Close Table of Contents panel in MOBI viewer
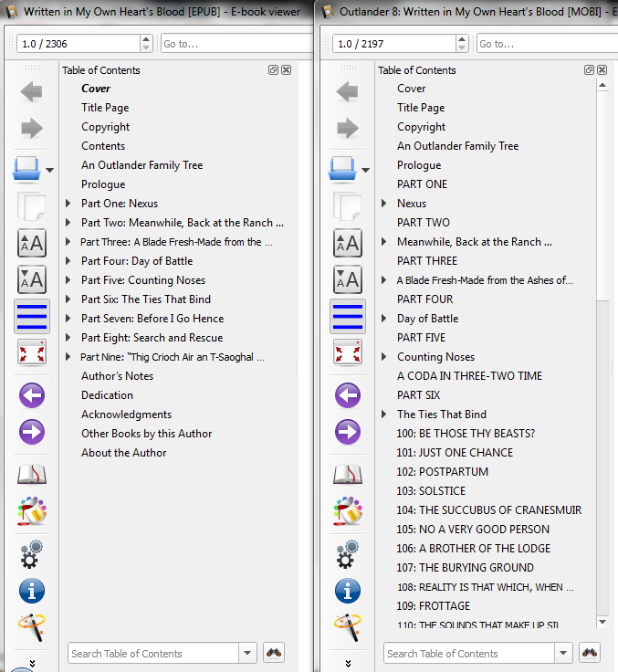Screen dimensions: 618x672 [602, 70]
